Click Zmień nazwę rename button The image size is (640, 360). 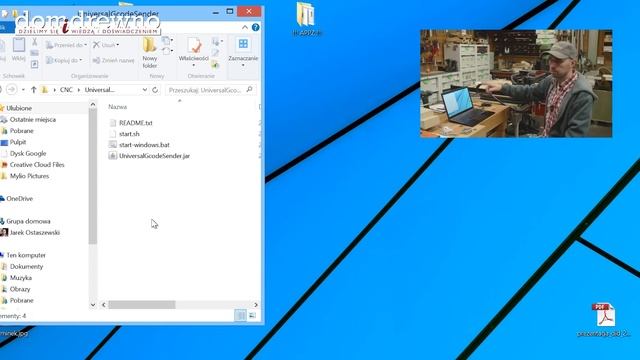click(x=113, y=60)
